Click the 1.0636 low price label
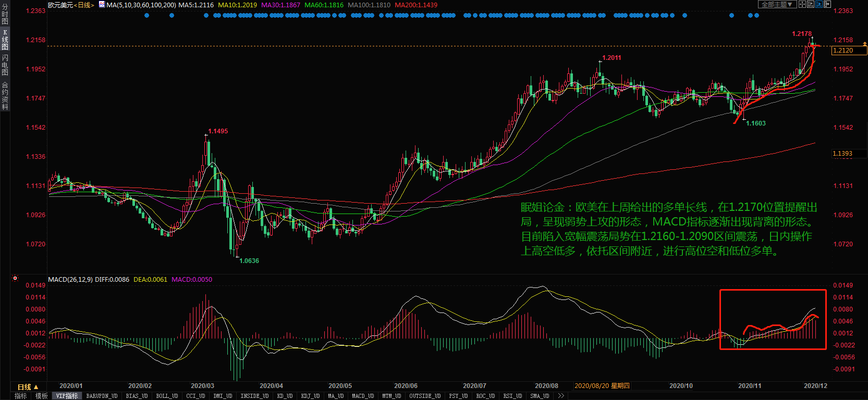 pos(249,261)
